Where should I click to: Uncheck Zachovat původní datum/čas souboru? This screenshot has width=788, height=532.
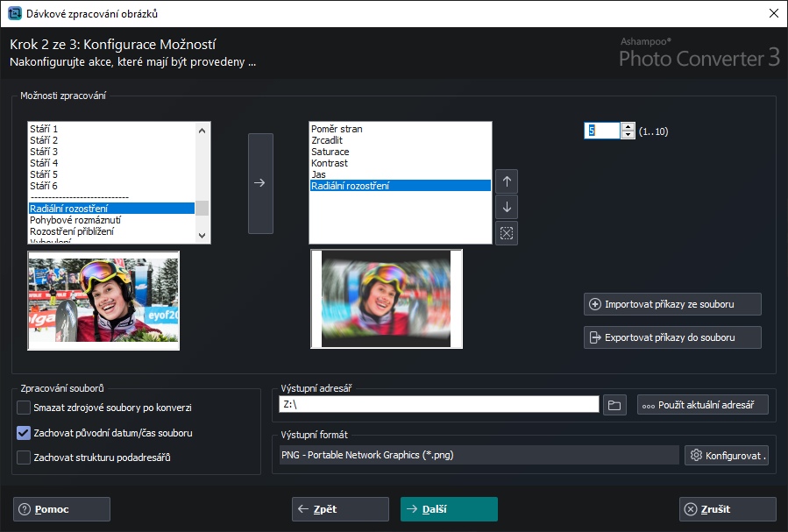click(24, 433)
